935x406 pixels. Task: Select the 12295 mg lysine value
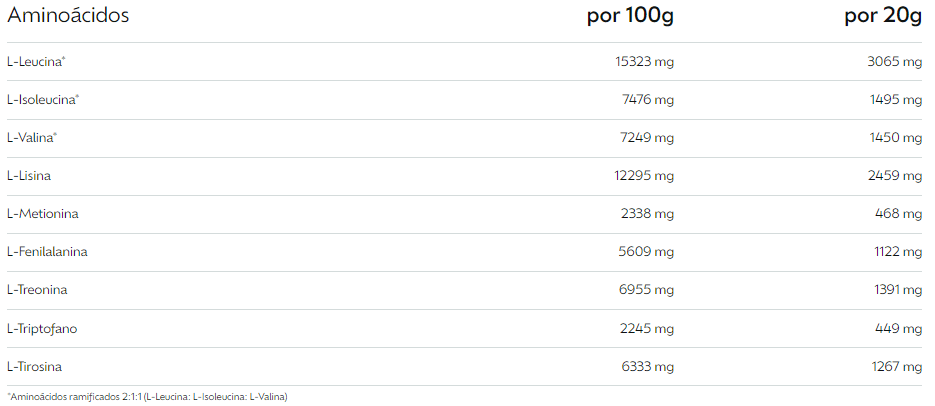click(x=644, y=176)
